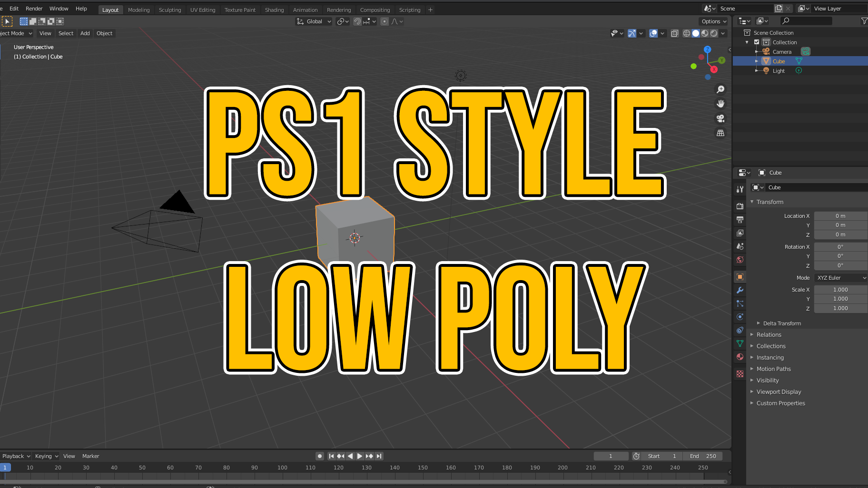Switch viewport shading to Wireframe
This screenshot has height=488, width=868.
[x=686, y=33]
